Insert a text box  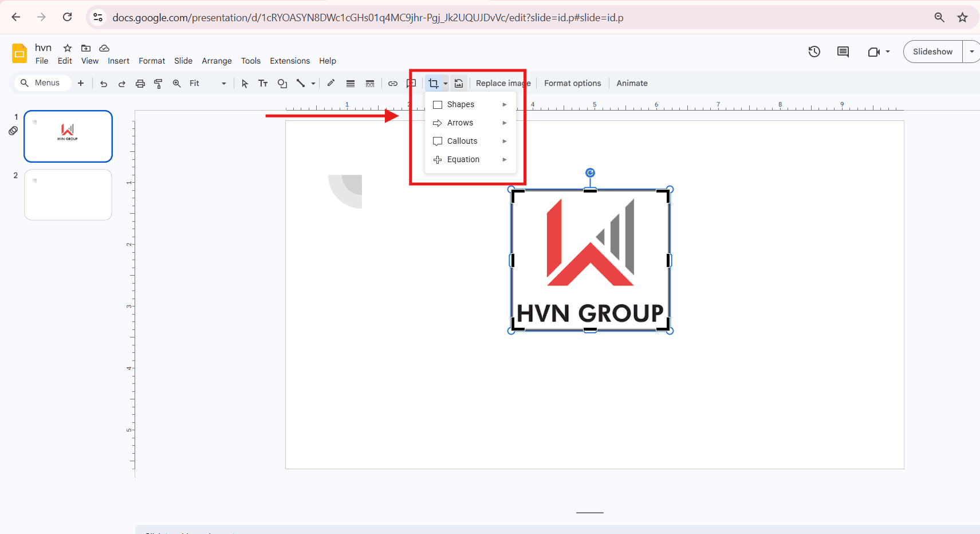click(263, 84)
